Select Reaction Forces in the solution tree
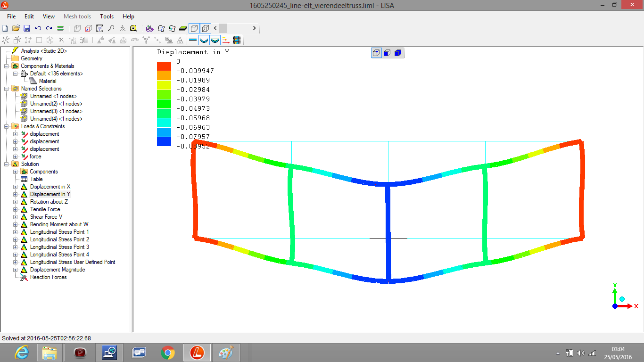This screenshot has height=362, width=644. pos(48,277)
